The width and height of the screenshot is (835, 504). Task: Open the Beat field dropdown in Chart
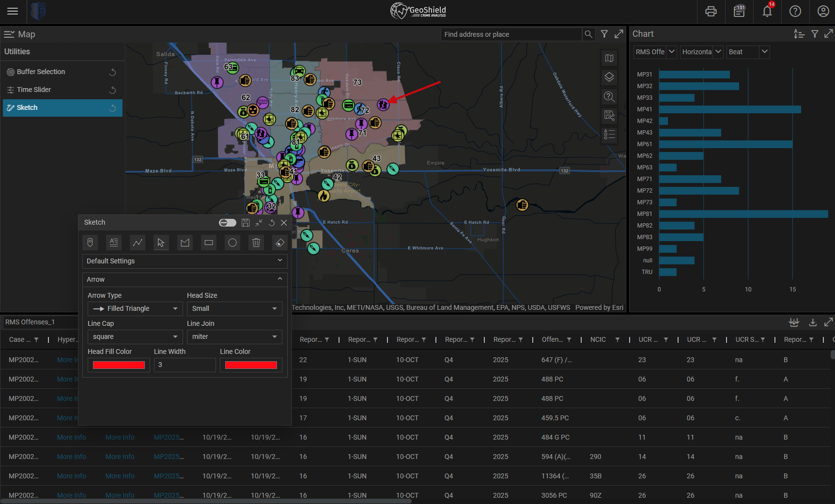(747, 52)
